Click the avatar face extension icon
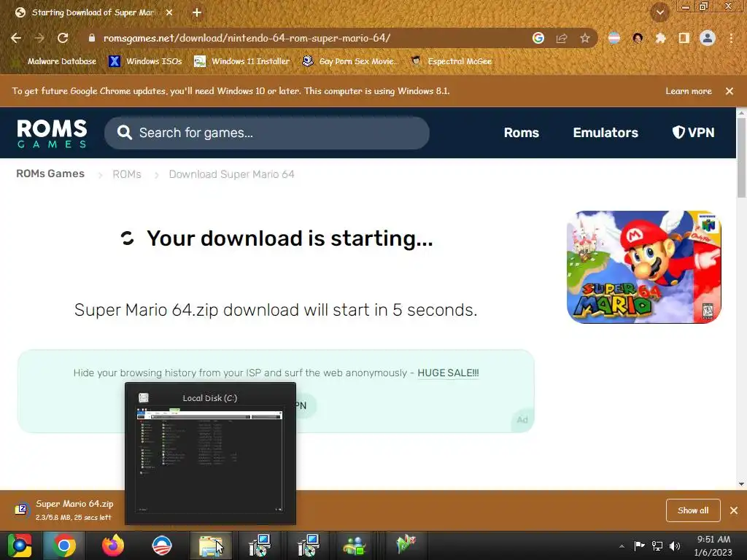This screenshot has height=560, width=747. 638,38
